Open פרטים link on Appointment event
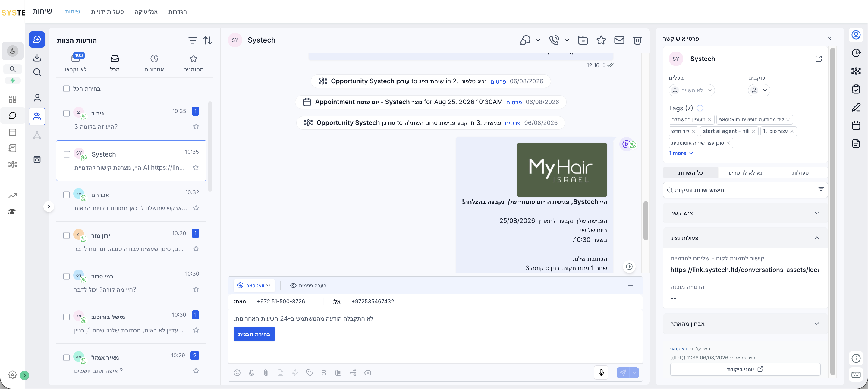The height and width of the screenshot is (389, 868). click(x=514, y=102)
